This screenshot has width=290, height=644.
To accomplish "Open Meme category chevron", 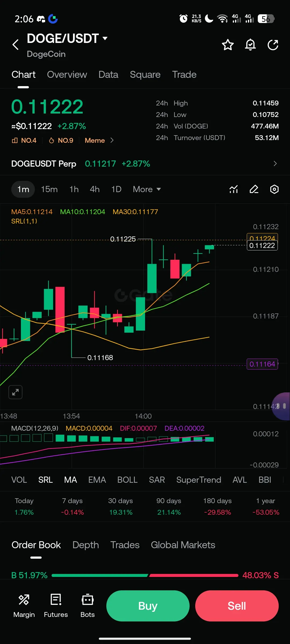I will pyautogui.click(x=112, y=140).
